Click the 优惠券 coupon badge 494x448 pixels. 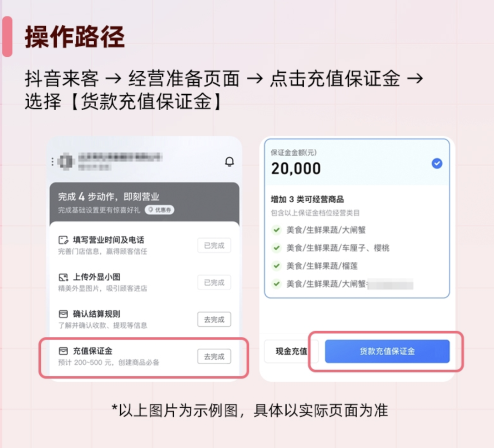tap(160, 210)
